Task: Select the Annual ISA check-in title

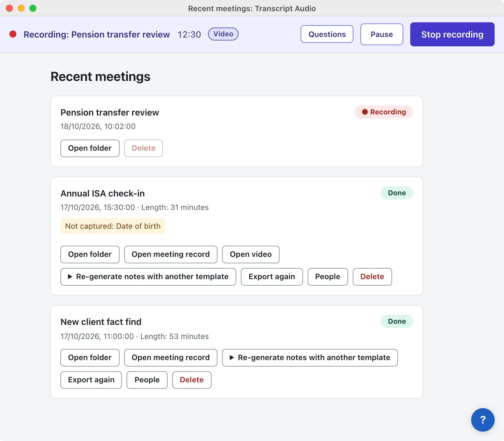Action: pos(103,194)
